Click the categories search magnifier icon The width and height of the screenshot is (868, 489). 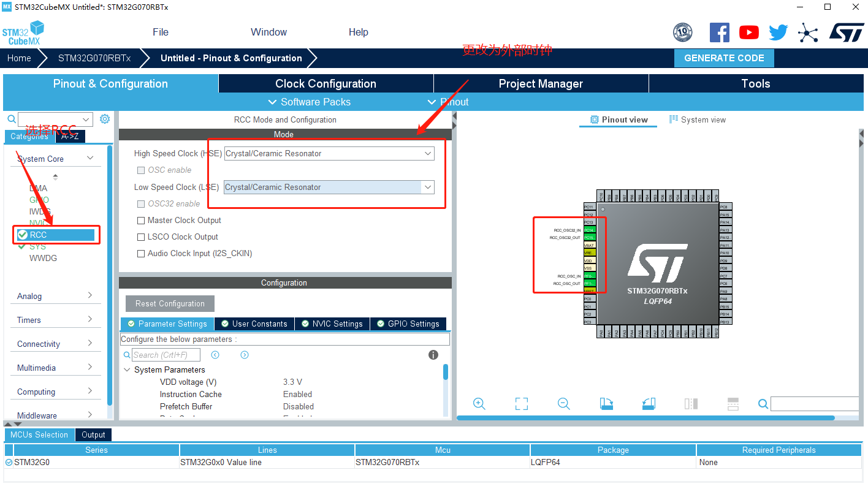[x=11, y=119]
